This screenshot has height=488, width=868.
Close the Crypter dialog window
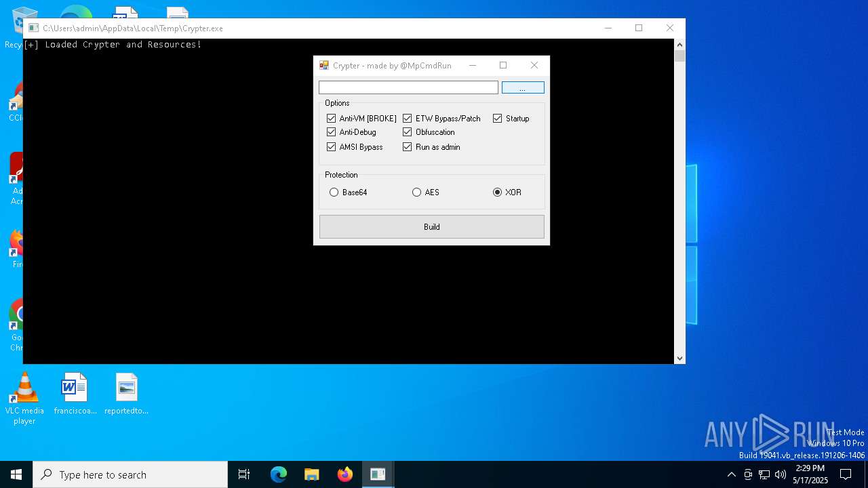point(534,66)
